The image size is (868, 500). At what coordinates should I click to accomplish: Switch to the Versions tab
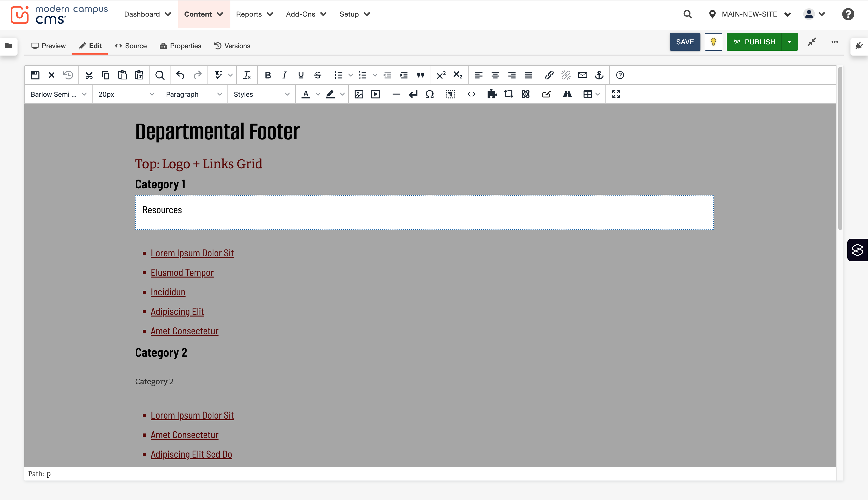click(232, 46)
